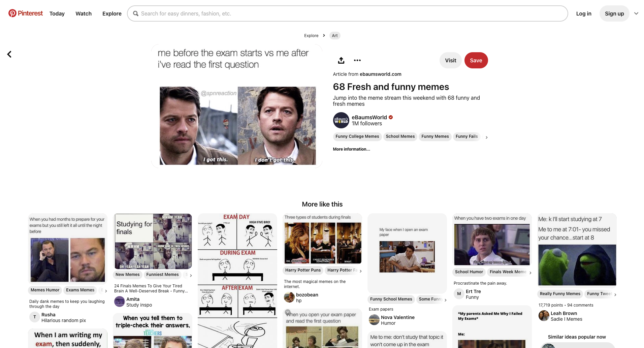Expand the header dropdown chevron beside Sign up
The image size is (644, 348).
636,14
